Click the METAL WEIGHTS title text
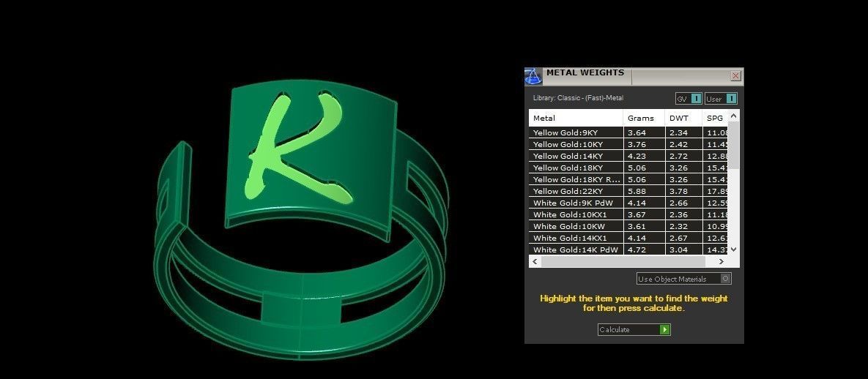The image size is (868, 379). [585, 72]
